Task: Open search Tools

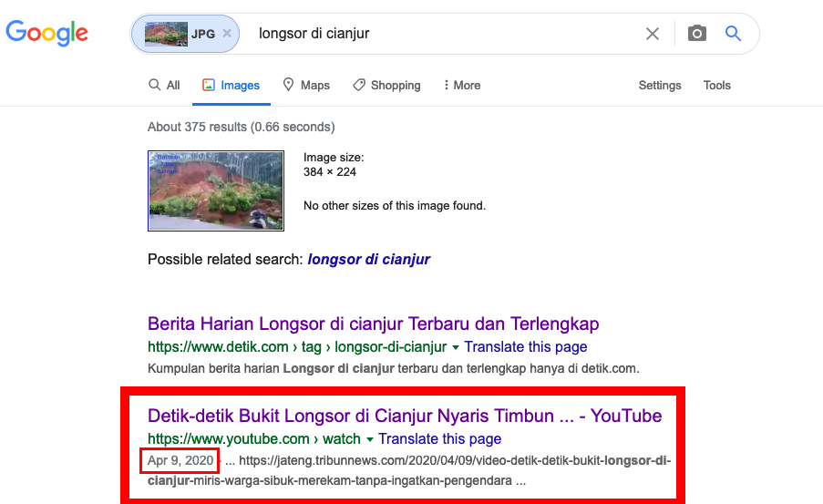Action: pos(717,85)
